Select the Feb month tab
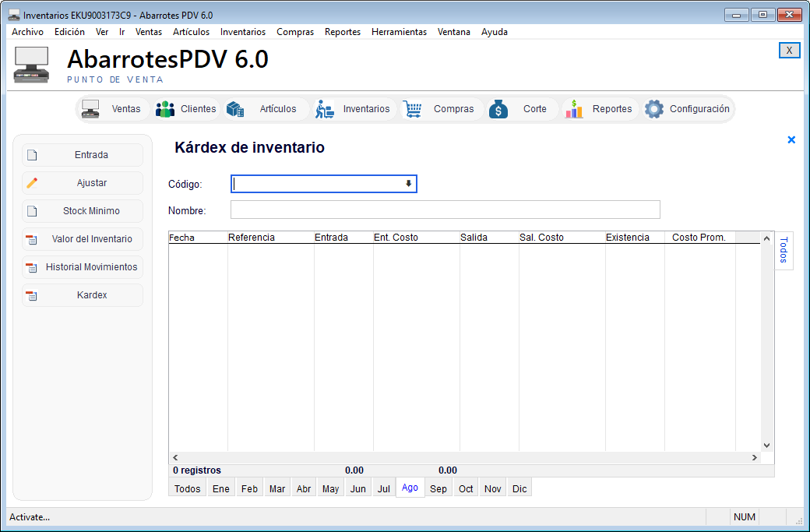The image size is (810, 532). click(249, 488)
